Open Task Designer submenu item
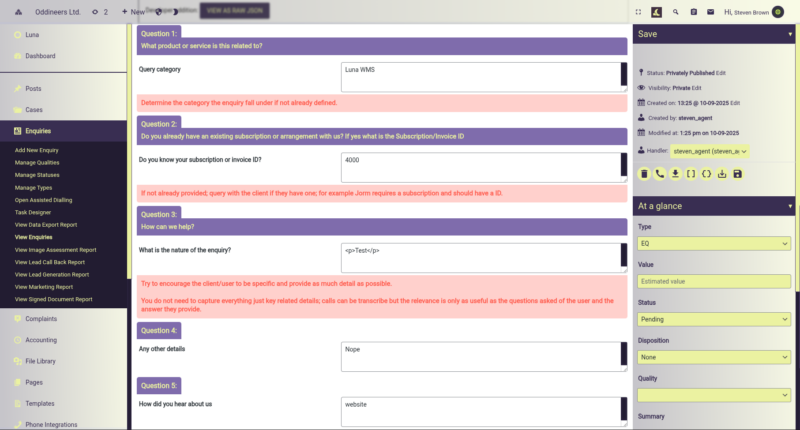 (x=33, y=212)
